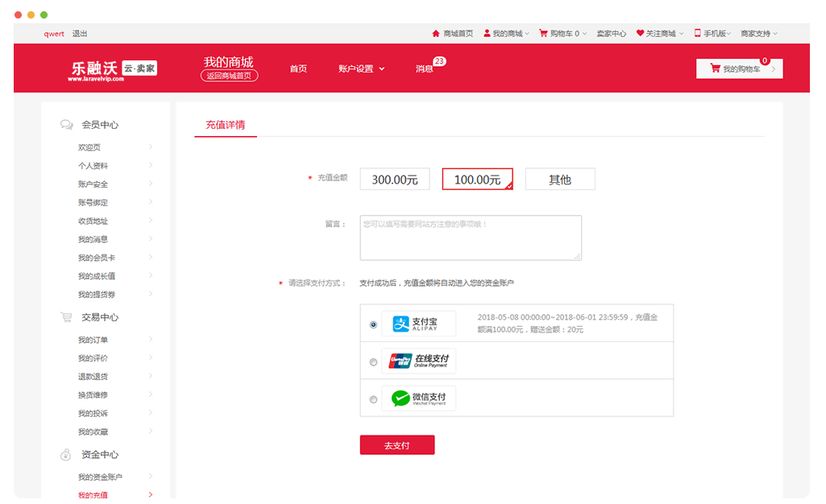Click the arrow next to 欢迎页
This screenshot has height=504, width=826.
pyautogui.click(x=151, y=147)
